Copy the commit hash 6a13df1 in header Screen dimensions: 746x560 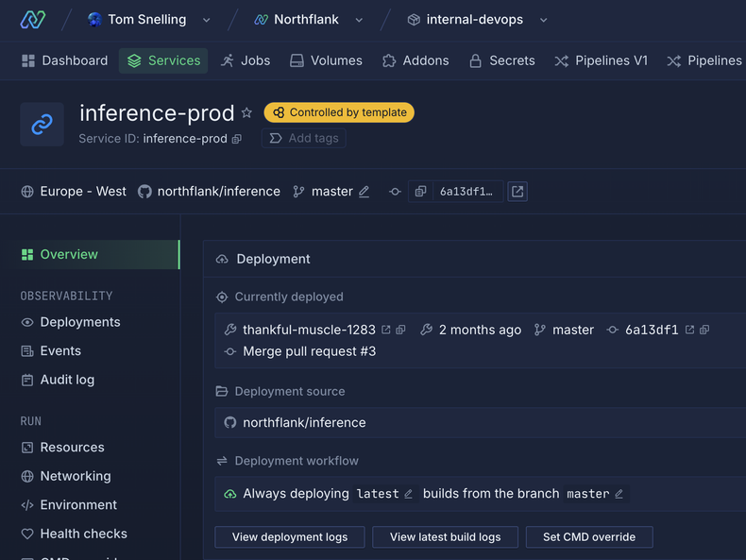421,192
